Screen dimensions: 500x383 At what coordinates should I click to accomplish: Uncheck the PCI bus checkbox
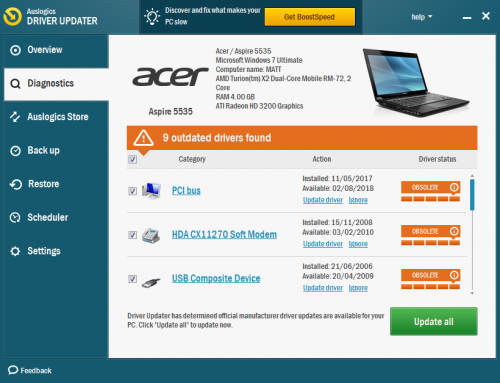point(133,191)
